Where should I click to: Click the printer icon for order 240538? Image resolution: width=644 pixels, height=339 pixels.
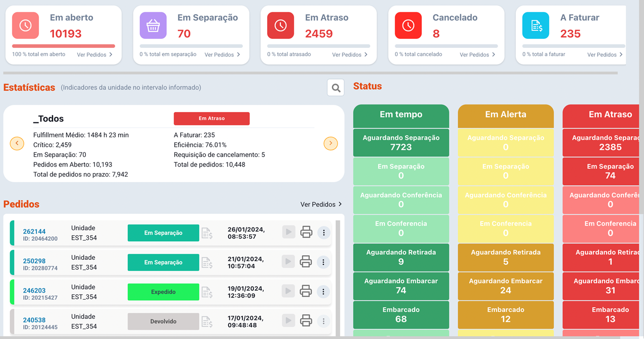306,321
